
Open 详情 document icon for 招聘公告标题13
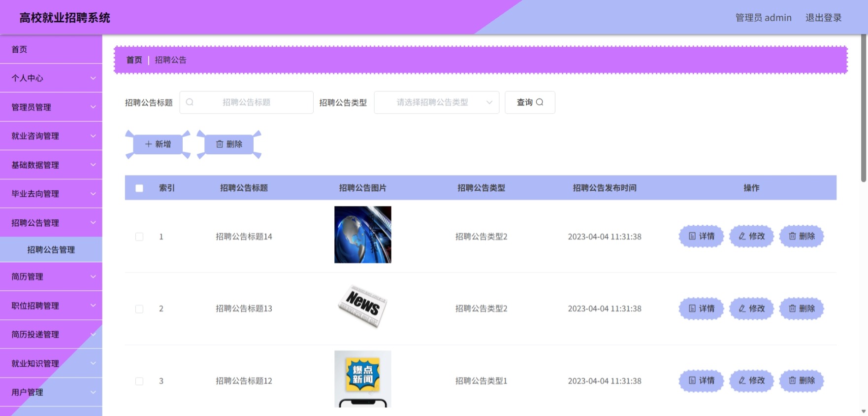[x=692, y=309]
